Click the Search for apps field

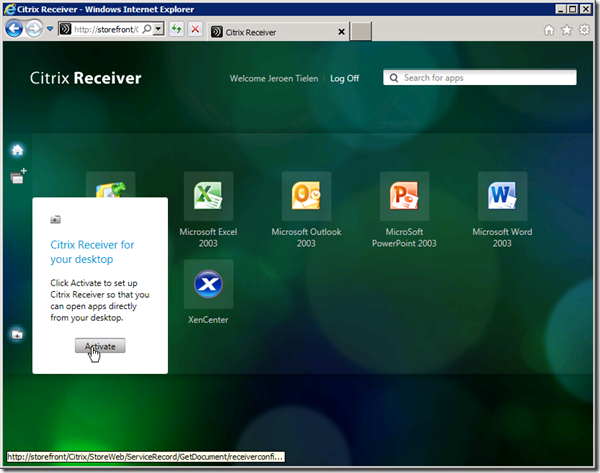[x=479, y=77]
